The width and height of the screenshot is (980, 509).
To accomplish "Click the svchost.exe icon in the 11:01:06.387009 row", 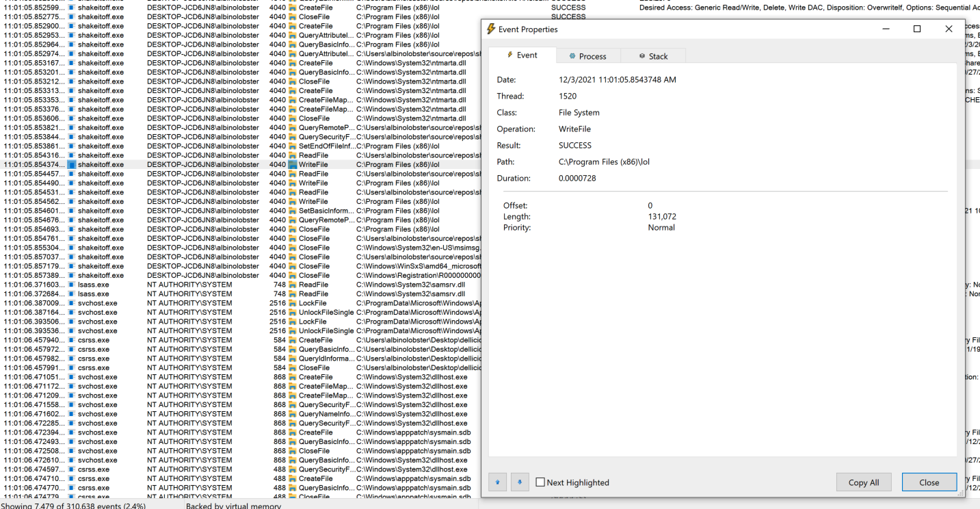I will [71, 303].
